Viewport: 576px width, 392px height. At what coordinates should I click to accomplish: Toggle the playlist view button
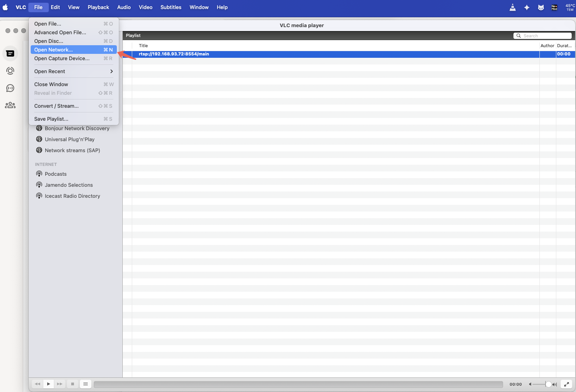pos(85,384)
